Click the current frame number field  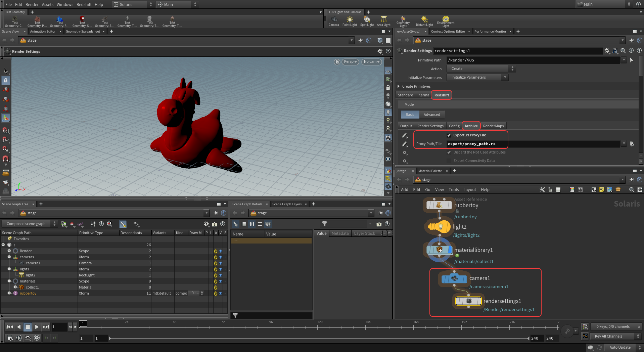(x=59, y=327)
